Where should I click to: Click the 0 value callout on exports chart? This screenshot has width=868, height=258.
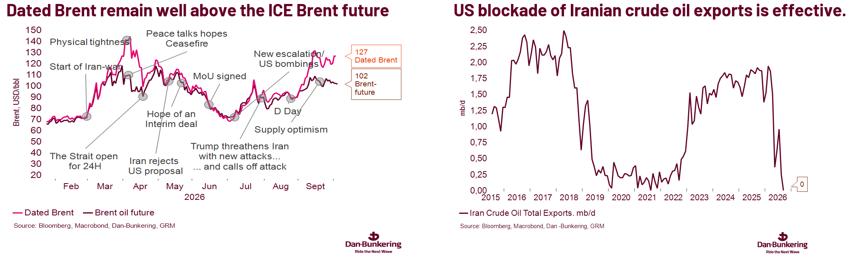pos(802,184)
